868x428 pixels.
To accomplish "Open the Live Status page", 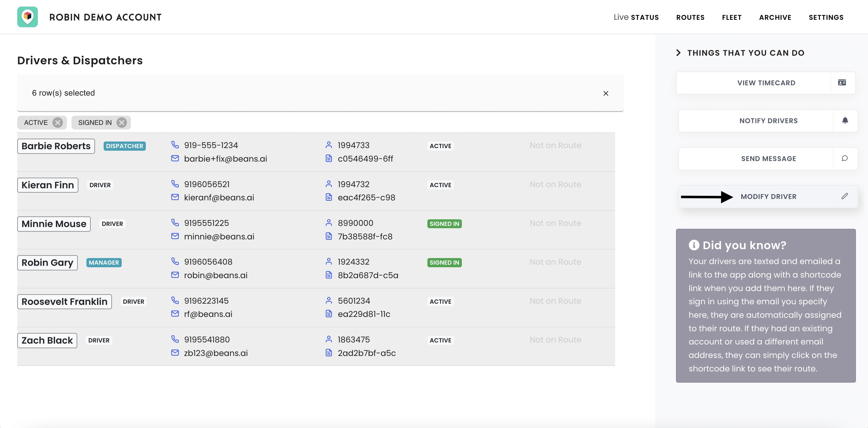I will click(x=636, y=17).
